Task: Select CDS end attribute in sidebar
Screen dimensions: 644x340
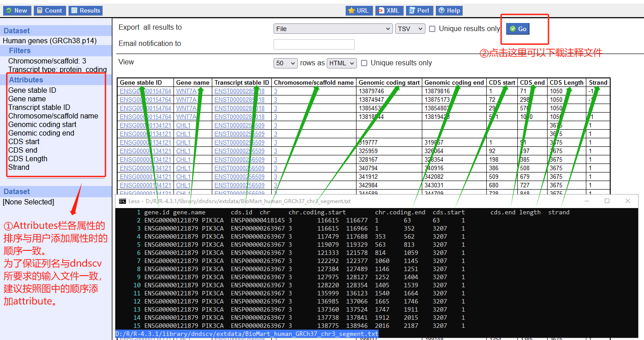Action: pyautogui.click(x=23, y=150)
